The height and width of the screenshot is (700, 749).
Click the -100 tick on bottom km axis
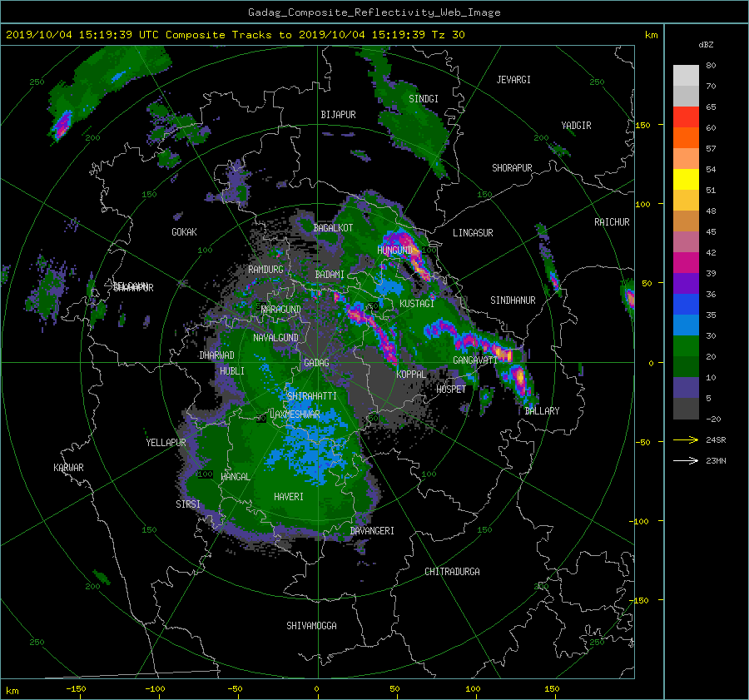click(x=155, y=689)
